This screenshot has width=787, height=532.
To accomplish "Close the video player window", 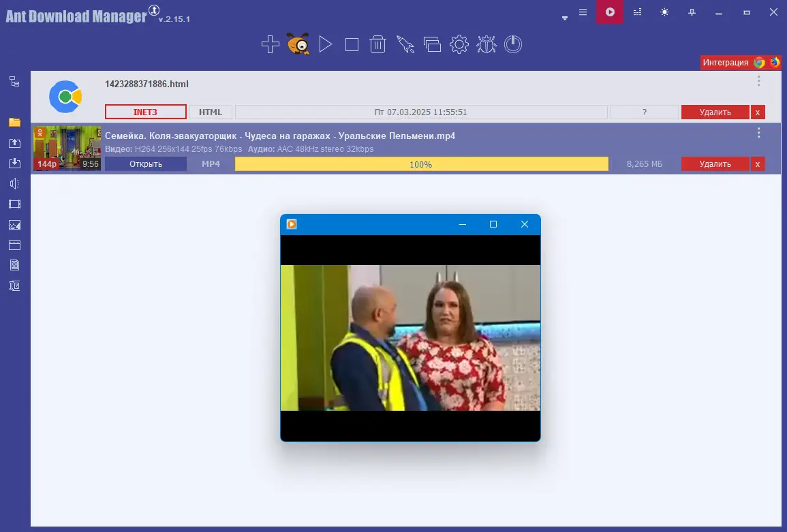I will (x=525, y=224).
